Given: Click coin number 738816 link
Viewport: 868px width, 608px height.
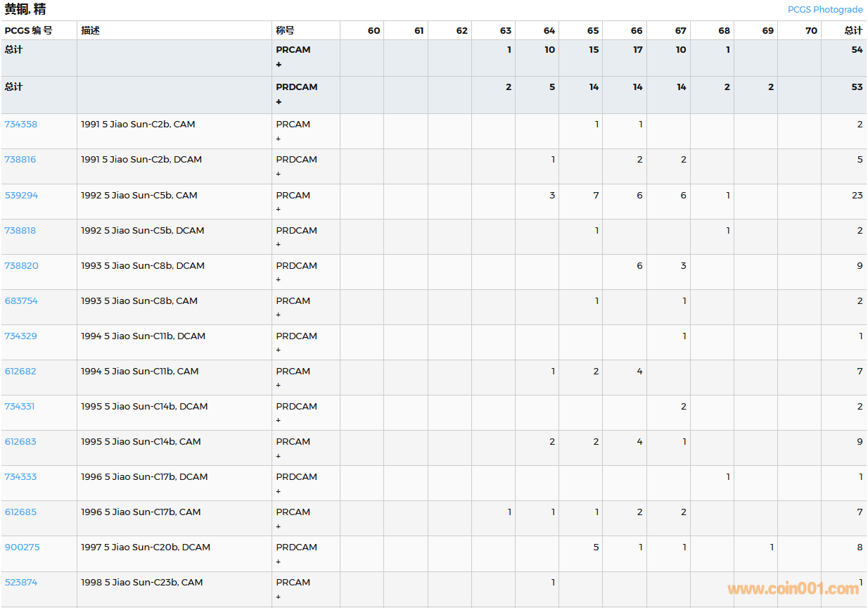Looking at the screenshot, I should coord(20,160).
